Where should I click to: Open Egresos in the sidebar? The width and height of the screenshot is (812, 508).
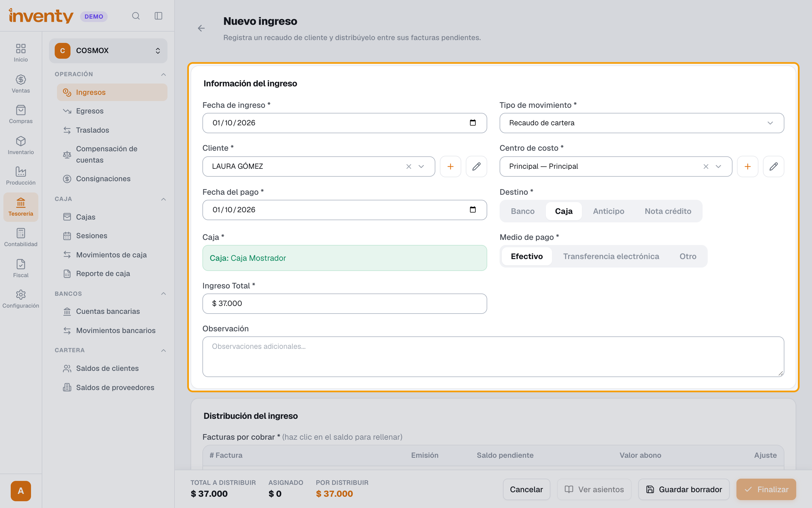[112, 111]
